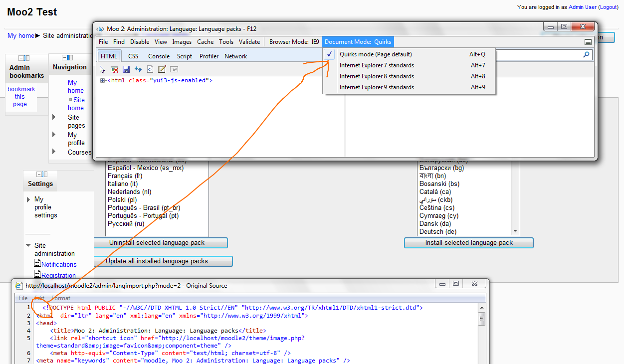Open the Tools menu in F12 tools
The width and height of the screenshot is (624, 364).
[226, 42]
